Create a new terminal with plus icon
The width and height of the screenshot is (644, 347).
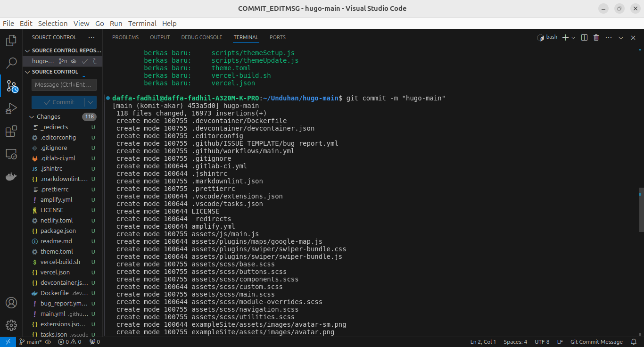565,37
